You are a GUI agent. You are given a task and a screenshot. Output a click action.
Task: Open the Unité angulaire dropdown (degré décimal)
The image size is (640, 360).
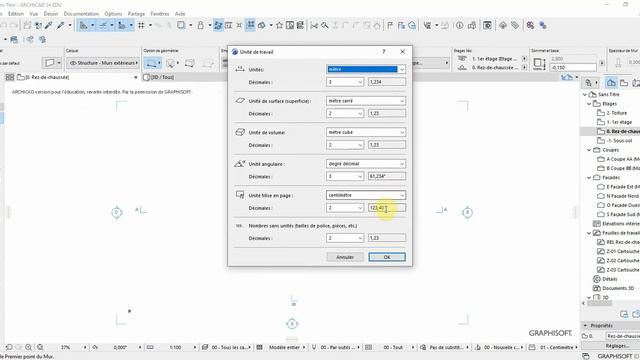(x=366, y=164)
